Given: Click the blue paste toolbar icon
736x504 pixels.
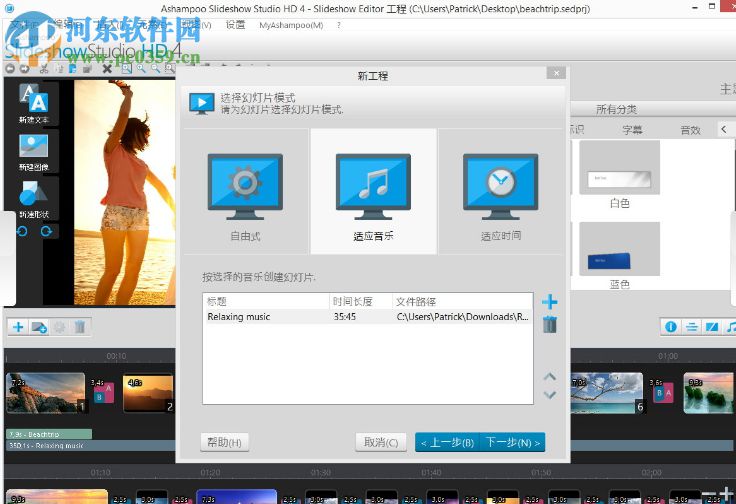Looking at the screenshot, I should 73,69.
